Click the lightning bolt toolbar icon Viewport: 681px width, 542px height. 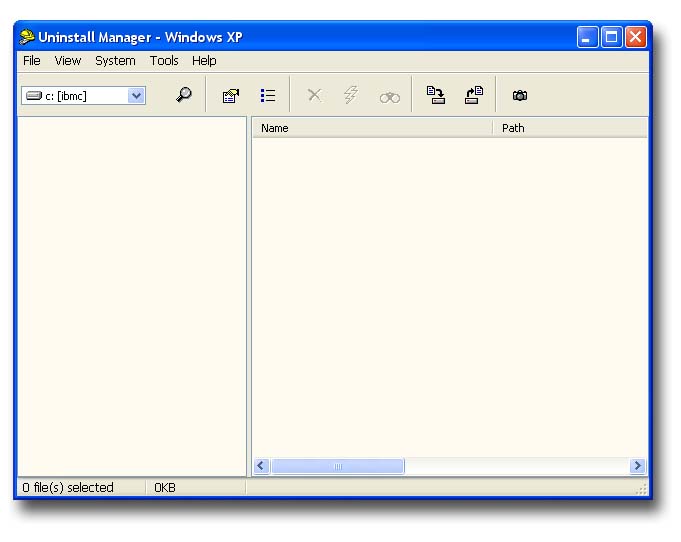pyautogui.click(x=351, y=95)
